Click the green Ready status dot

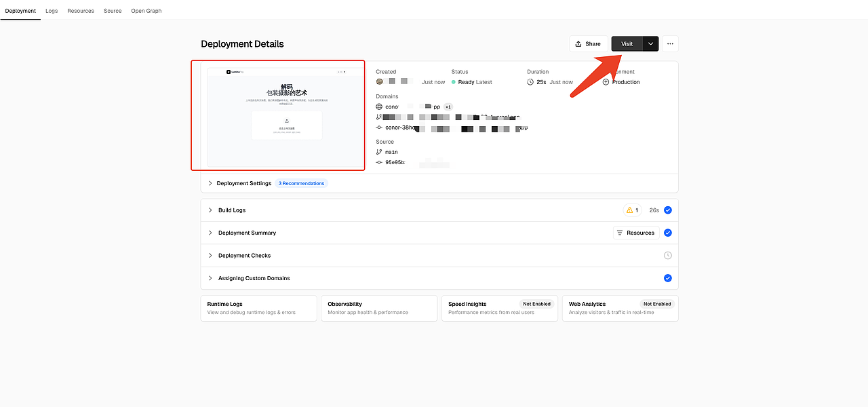click(x=454, y=82)
